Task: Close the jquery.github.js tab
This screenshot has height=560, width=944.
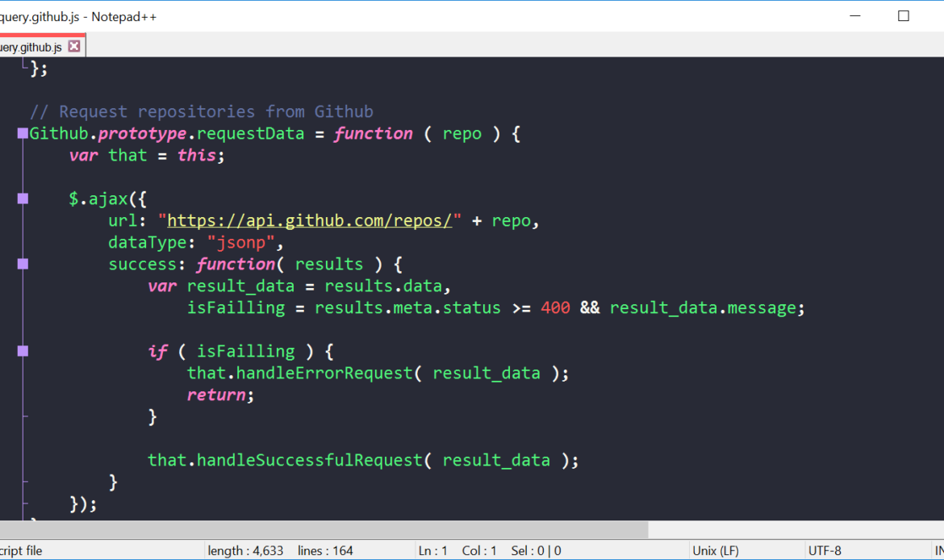Action: coord(74,46)
